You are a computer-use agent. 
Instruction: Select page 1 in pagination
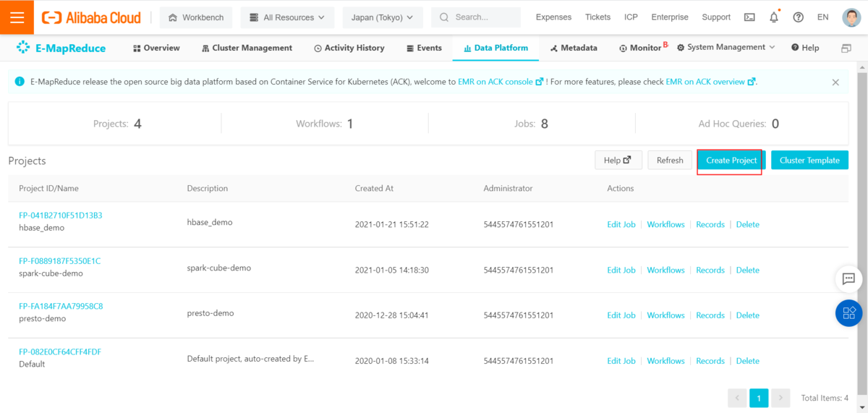click(759, 398)
